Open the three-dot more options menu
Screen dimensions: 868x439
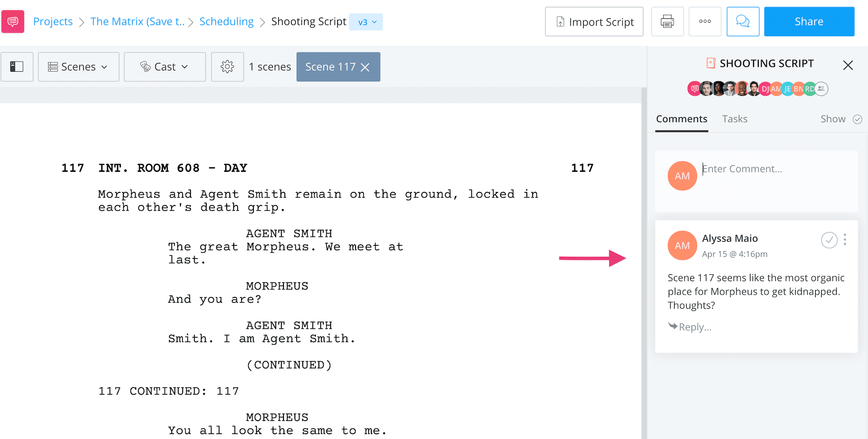point(705,21)
